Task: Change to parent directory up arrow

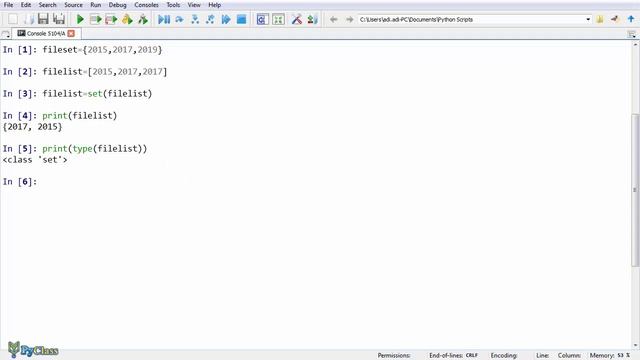Action: (631, 19)
